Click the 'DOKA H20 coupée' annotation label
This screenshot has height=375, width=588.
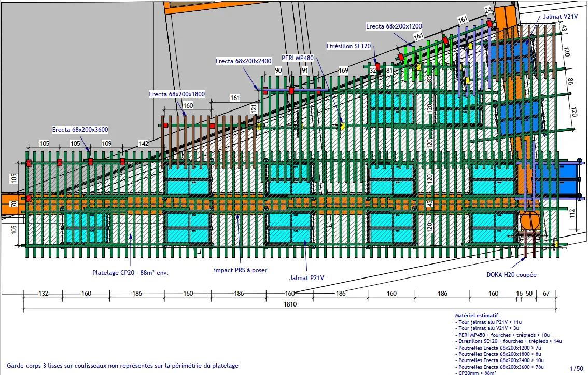[x=511, y=275]
